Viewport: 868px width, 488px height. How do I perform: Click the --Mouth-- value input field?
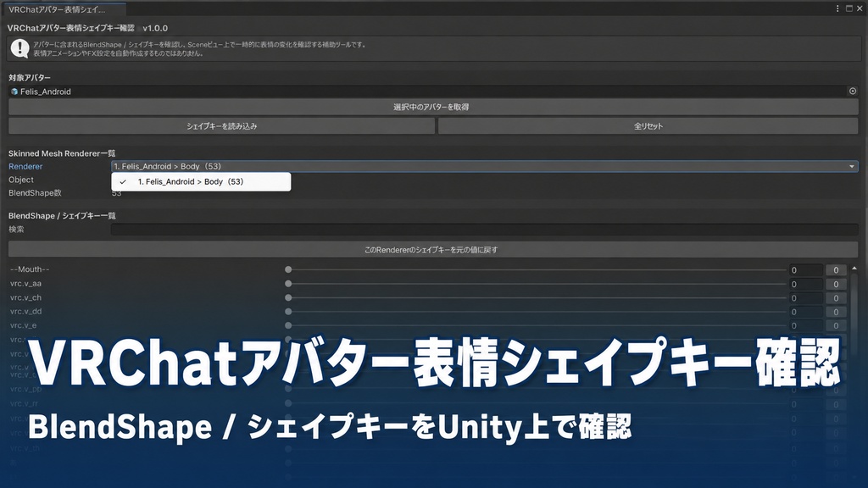[x=805, y=270]
